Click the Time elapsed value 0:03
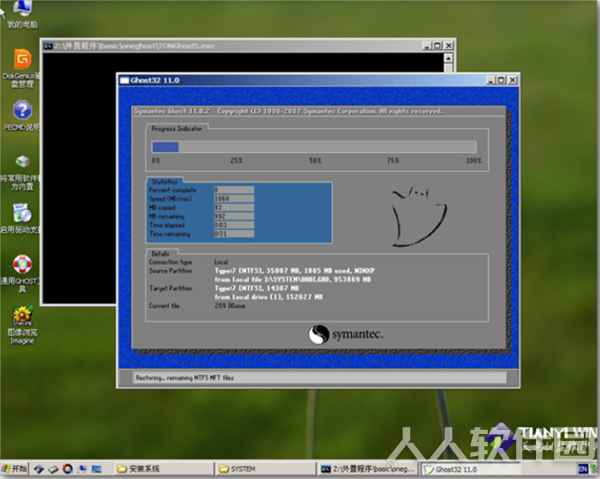600x479 pixels. coord(234,225)
